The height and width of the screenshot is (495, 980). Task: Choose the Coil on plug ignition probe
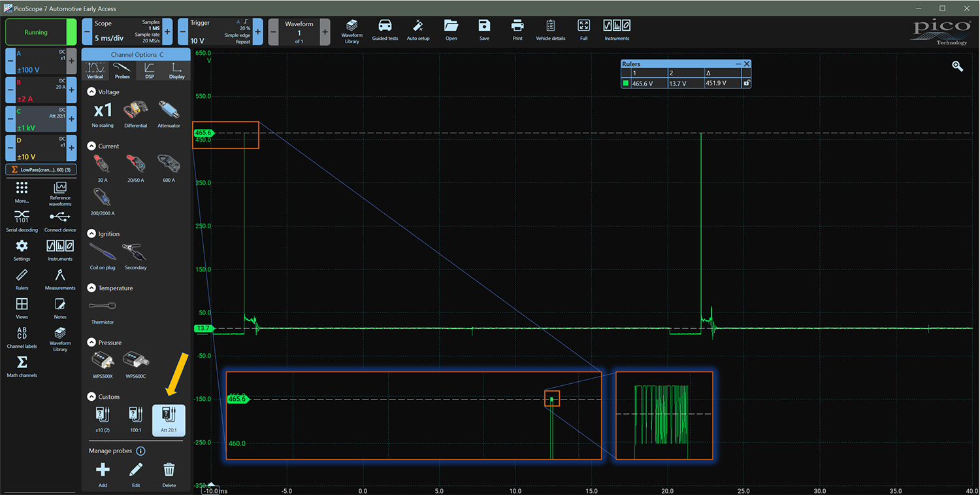coord(103,255)
